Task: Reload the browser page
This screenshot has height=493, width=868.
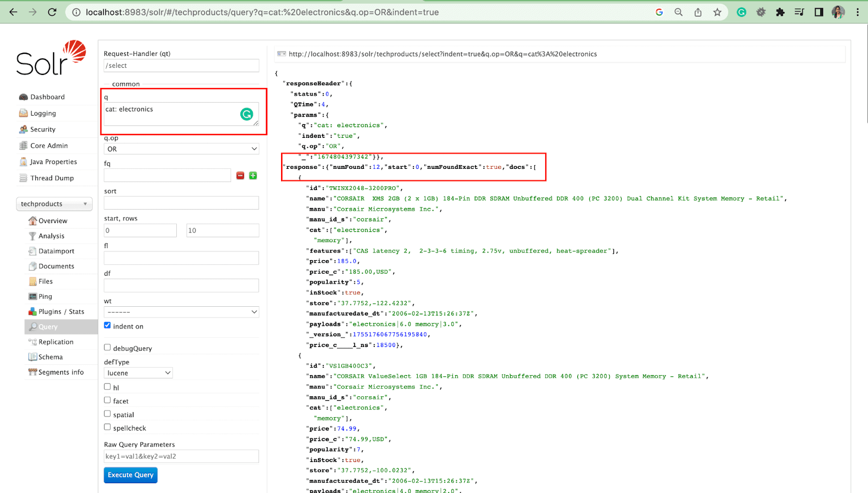Action: 52,12
